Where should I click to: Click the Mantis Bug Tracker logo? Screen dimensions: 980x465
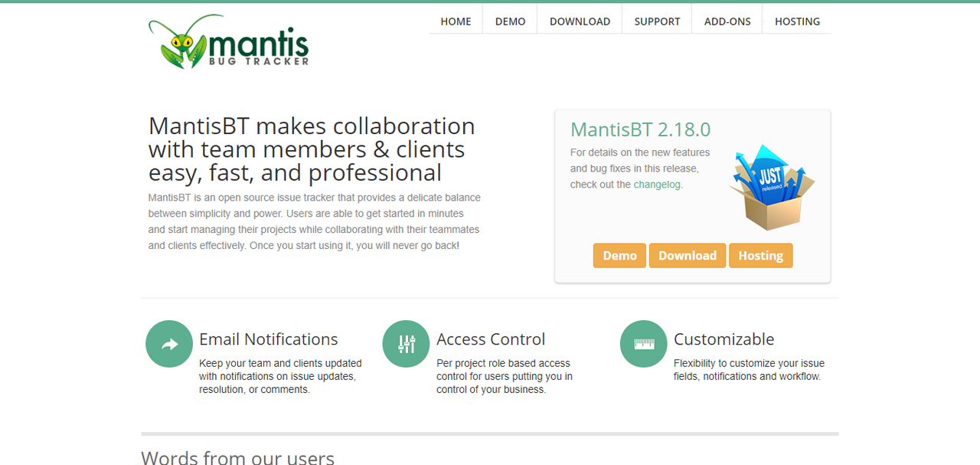tap(228, 41)
